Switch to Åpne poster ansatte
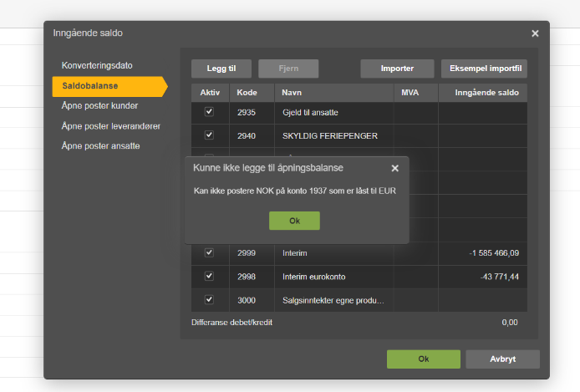Image resolution: width=580 pixels, height=392 pixels. coord(100,146)
